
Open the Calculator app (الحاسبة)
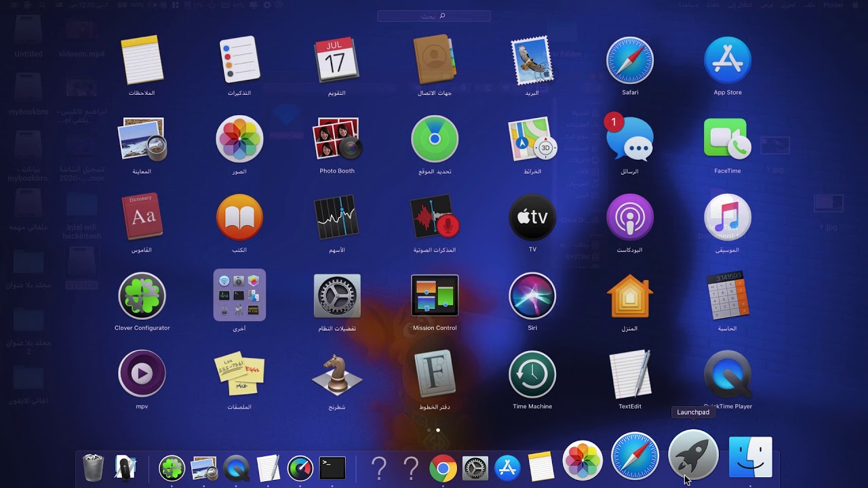(728, 296)
